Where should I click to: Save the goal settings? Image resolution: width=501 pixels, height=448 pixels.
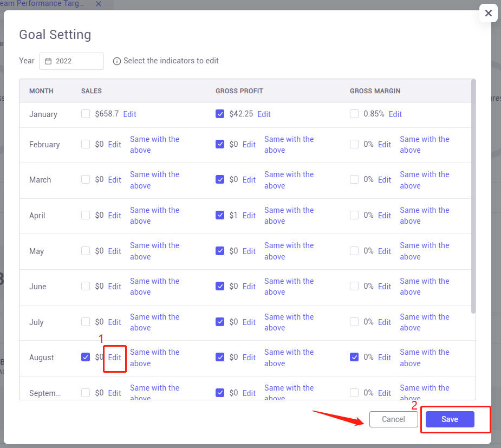tap(450, 419)
